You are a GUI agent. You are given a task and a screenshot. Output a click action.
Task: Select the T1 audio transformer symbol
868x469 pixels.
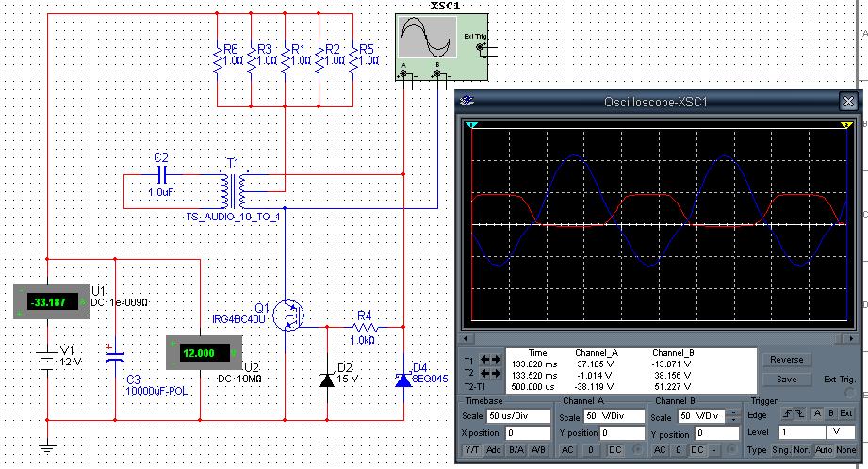(x=234, y=188)
